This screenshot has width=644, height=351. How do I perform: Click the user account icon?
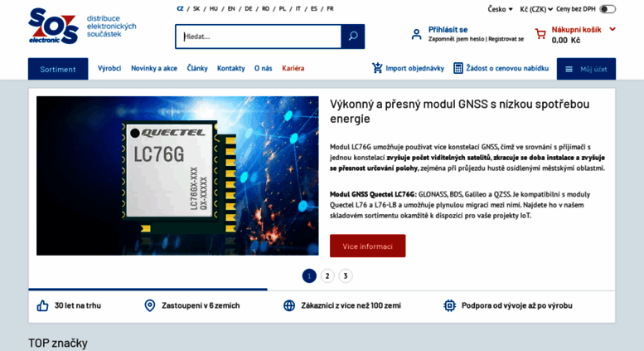(x=416, y=34)
